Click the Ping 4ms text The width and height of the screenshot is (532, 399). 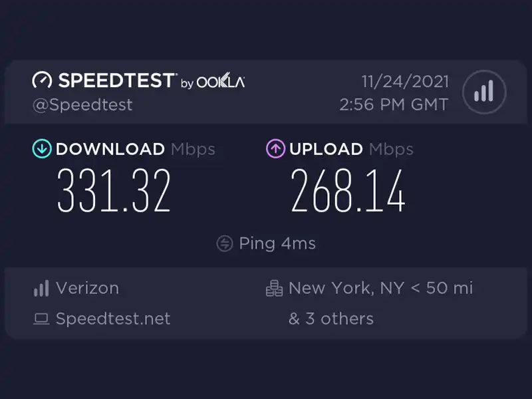tap(277, 243)
